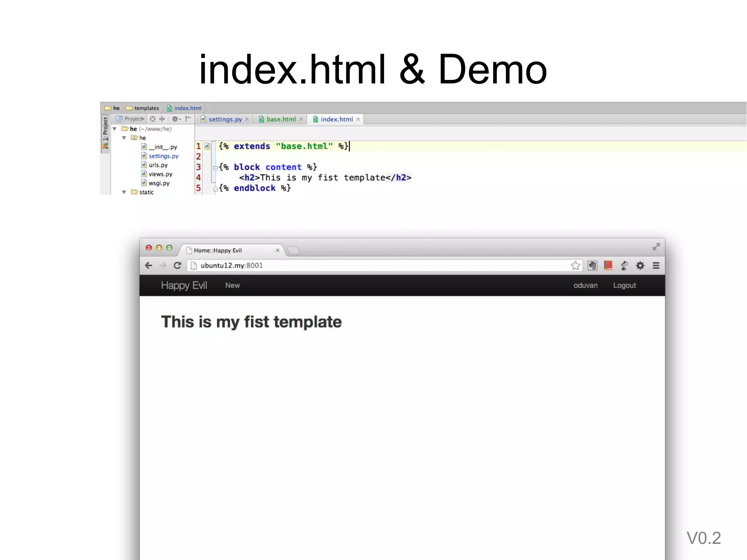The width and height of the screenshot is (747, 560).
Task: Collapse the root he (~/www/he) folder
Action: 115,129
